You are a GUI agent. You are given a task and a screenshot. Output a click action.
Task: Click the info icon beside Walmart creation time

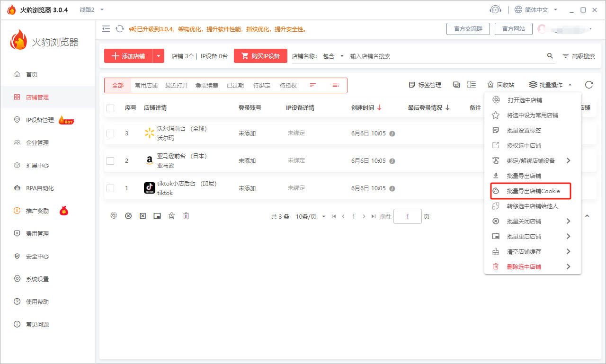click(x=392, y=133)
